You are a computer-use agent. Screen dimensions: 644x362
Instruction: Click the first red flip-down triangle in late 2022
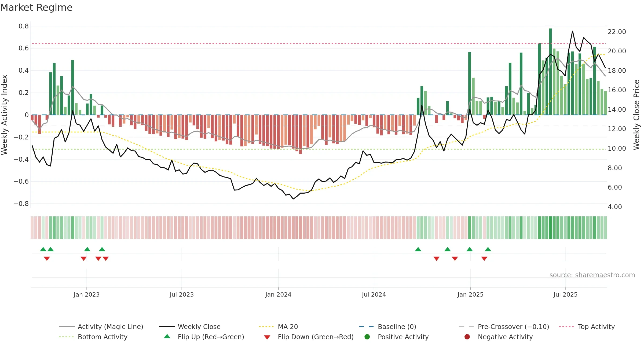click(x=47, y=258)
